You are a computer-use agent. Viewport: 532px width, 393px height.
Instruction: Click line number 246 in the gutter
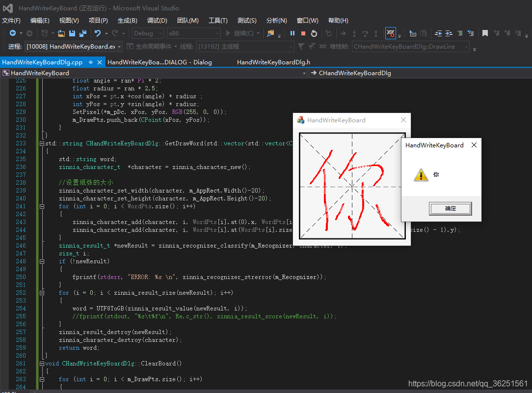pyautogui.click(x=21, y=246)
